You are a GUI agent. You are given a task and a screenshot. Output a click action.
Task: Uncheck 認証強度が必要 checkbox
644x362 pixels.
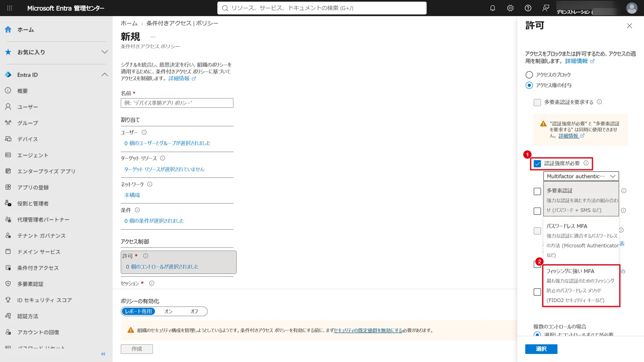point(537,164)
